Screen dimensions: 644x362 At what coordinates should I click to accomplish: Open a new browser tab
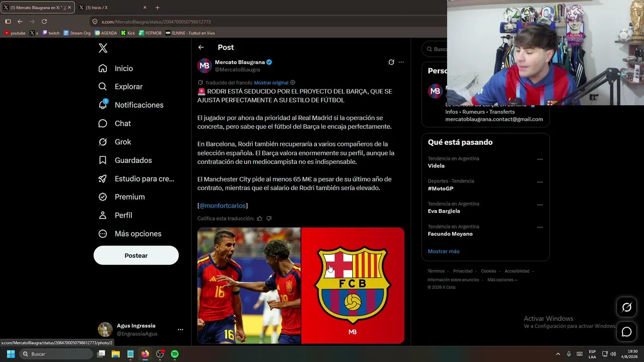[157, 8]
